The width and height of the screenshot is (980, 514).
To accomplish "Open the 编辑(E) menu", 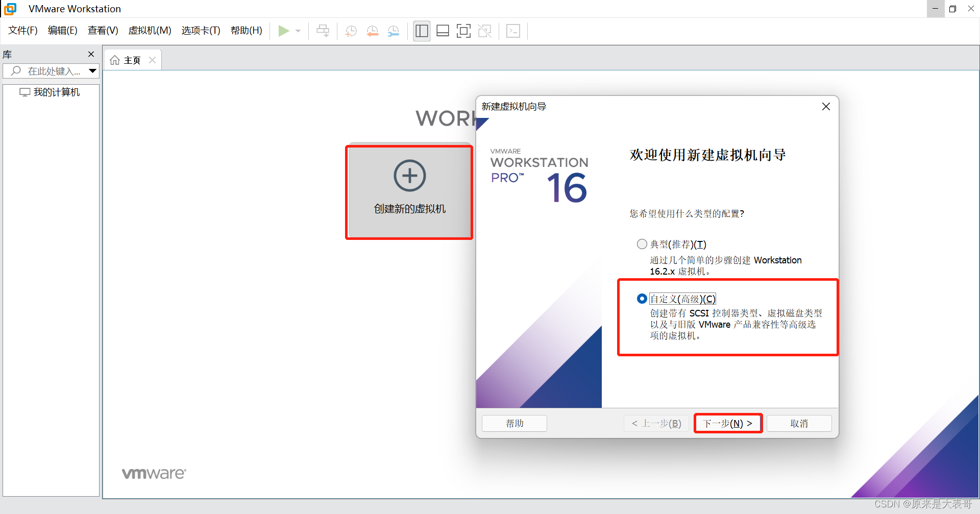I will point(63,31).
